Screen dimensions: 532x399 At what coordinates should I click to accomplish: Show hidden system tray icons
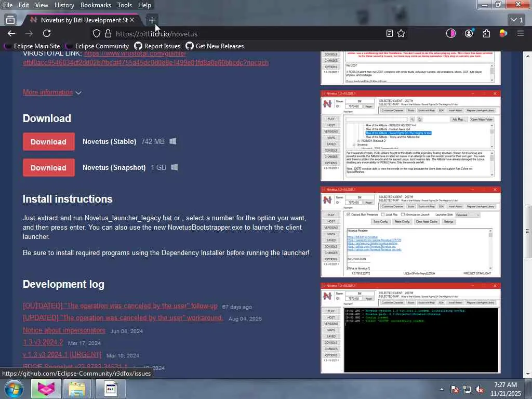[442, 389]
